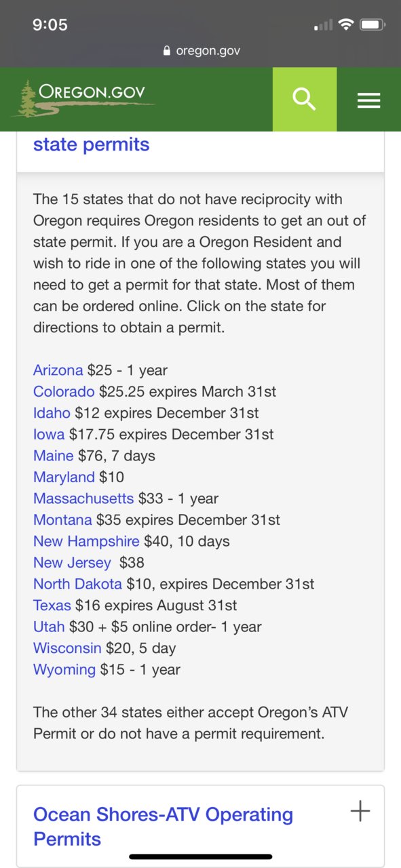Open the North Dakota permit link
The height and width of the screenshot is (868, 401).
77,584
